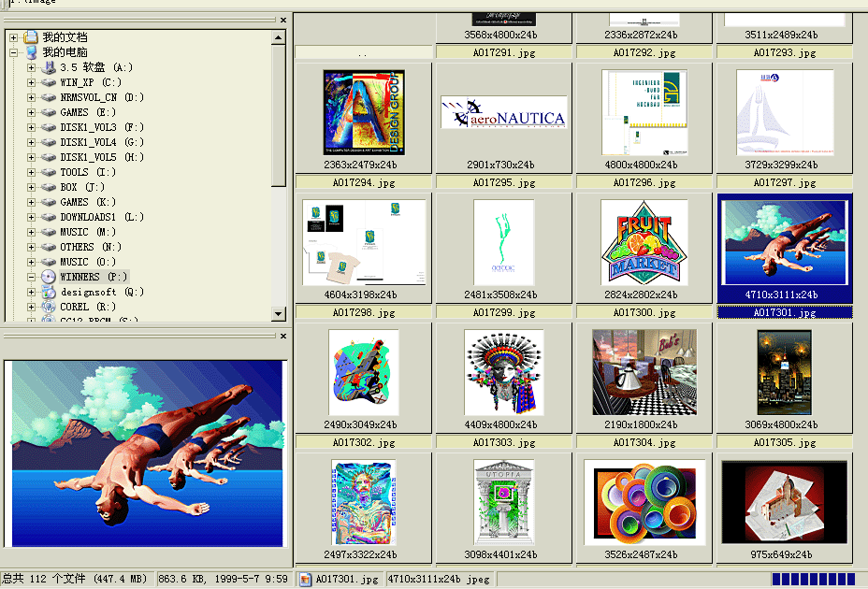Select the 'designsoft (Q:)' tree label

[102, 292]
